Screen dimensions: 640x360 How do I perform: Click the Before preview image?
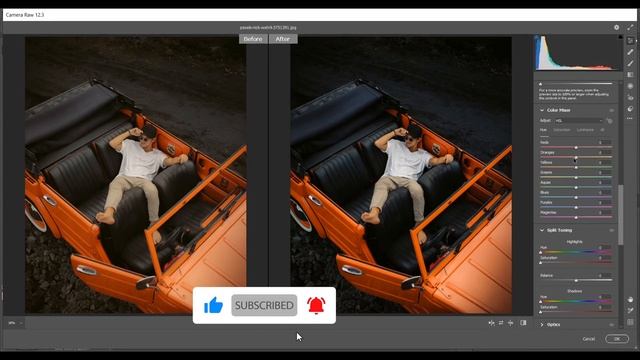(x=136, y=175)
